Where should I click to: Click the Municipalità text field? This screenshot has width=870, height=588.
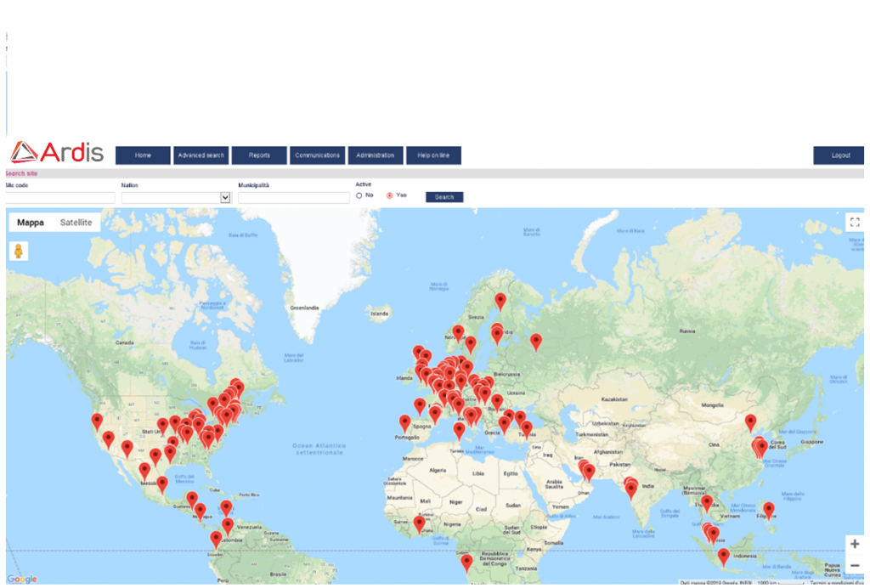coord(293,197)
